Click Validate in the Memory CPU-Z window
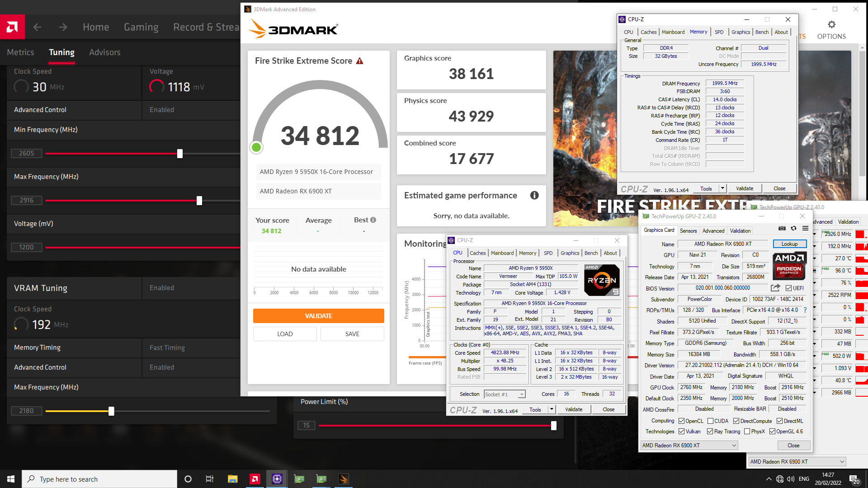The image size is (868, 488). pyautogui.click(x=745, y=188)
